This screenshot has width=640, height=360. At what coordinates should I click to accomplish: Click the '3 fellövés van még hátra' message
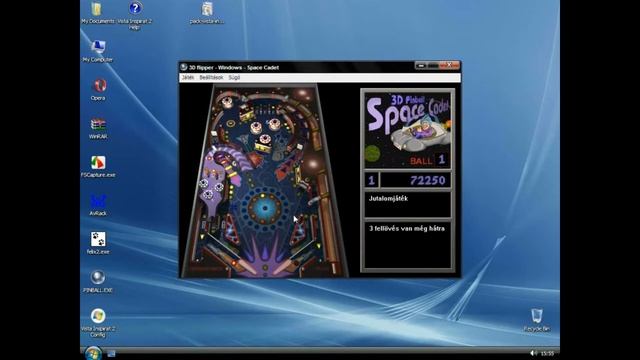click(407, 229)
